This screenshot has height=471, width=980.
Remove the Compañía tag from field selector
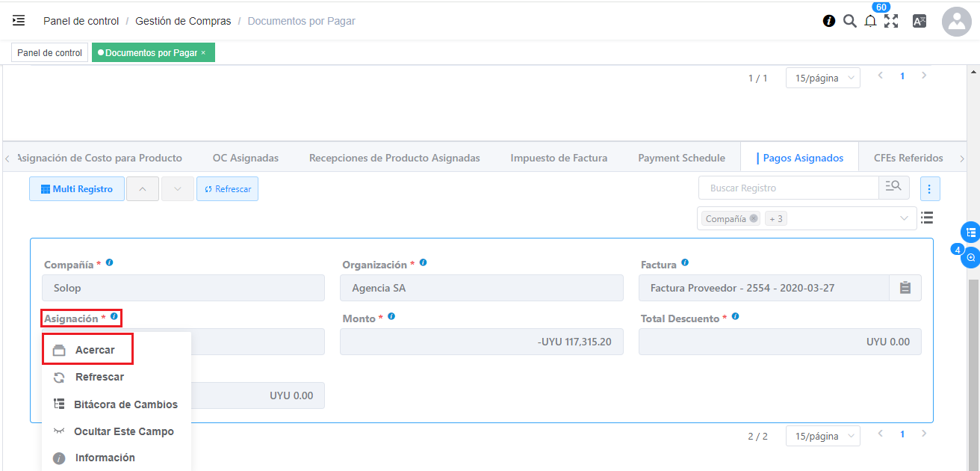(754, 219)
